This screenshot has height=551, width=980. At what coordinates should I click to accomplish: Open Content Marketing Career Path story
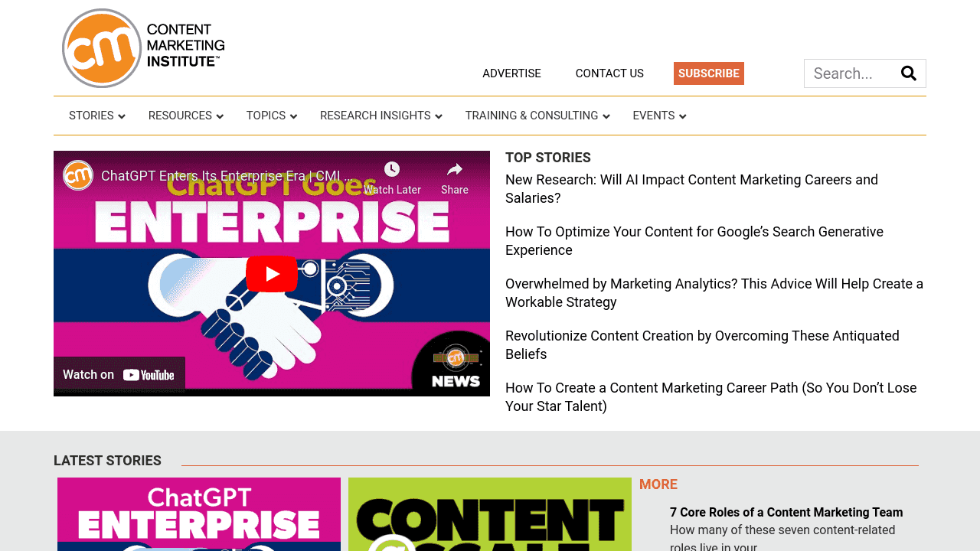coord(710,397)
